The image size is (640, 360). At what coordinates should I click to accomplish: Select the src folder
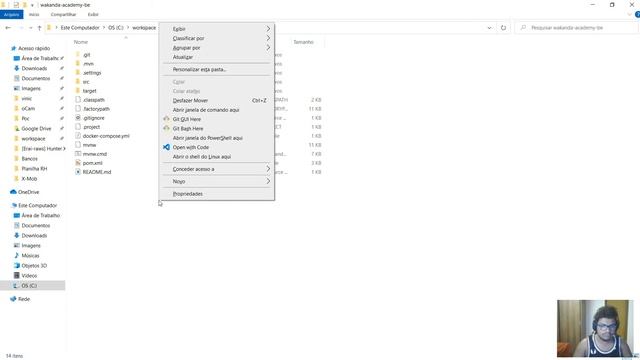(86, 82)
